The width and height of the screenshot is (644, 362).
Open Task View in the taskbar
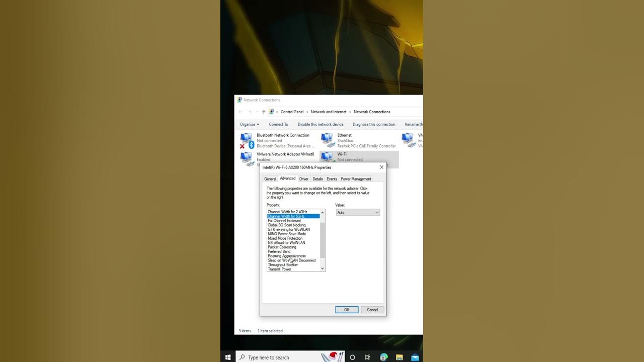[368, 357]
